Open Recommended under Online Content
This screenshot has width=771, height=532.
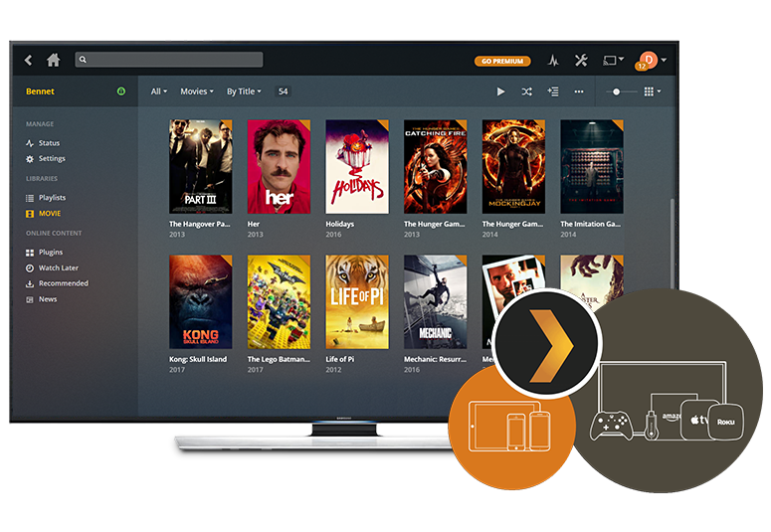pos(63,283)
